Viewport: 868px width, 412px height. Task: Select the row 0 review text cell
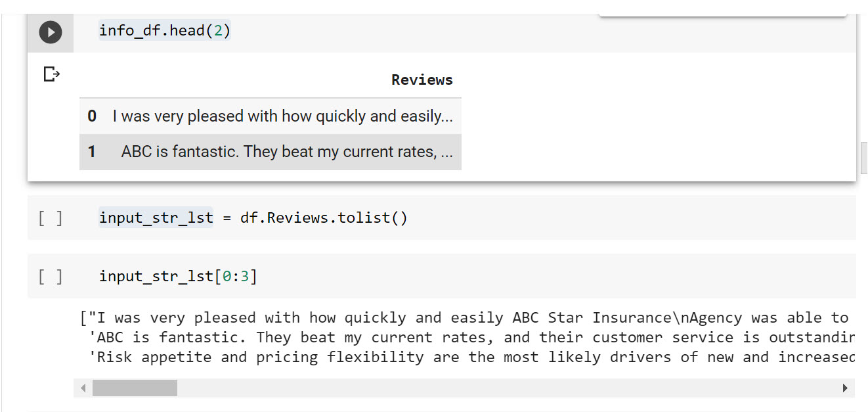click(x=282, y=116)
